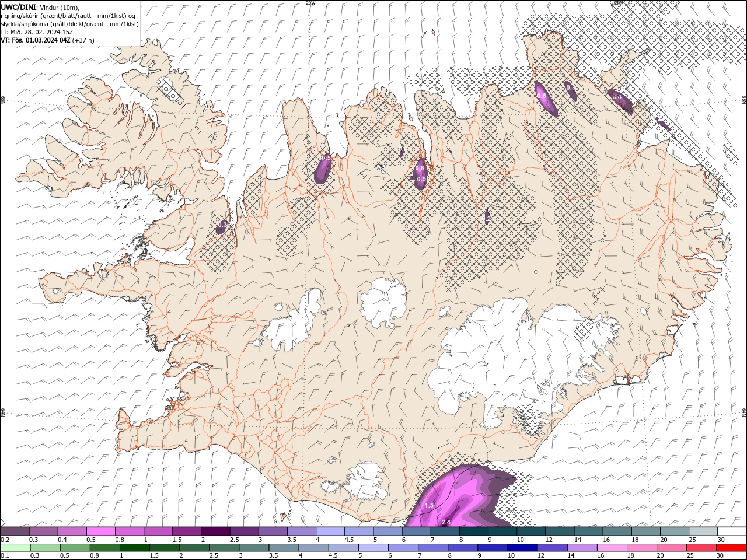
Task: Pick the grey-teal 16 swatch in the upper legend row
Action: [x=617, y=531]
